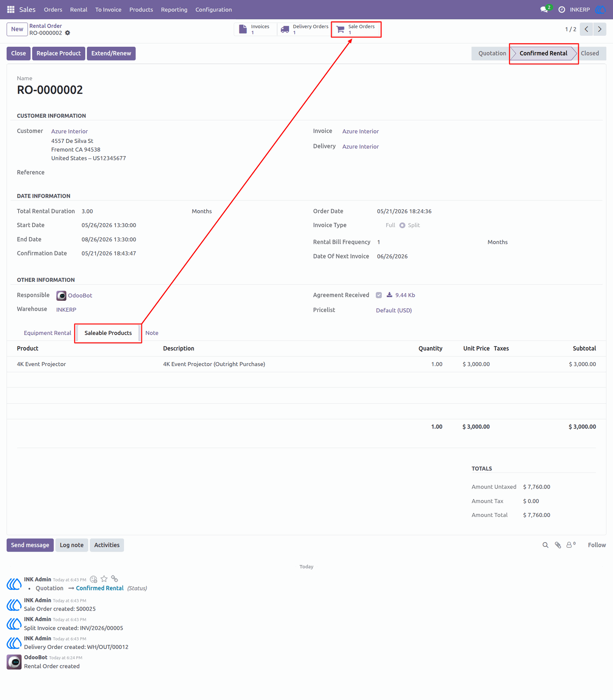Click the 4K Event Projector product row
Screen dimensions: 613x700
click(x=306, y=364)
